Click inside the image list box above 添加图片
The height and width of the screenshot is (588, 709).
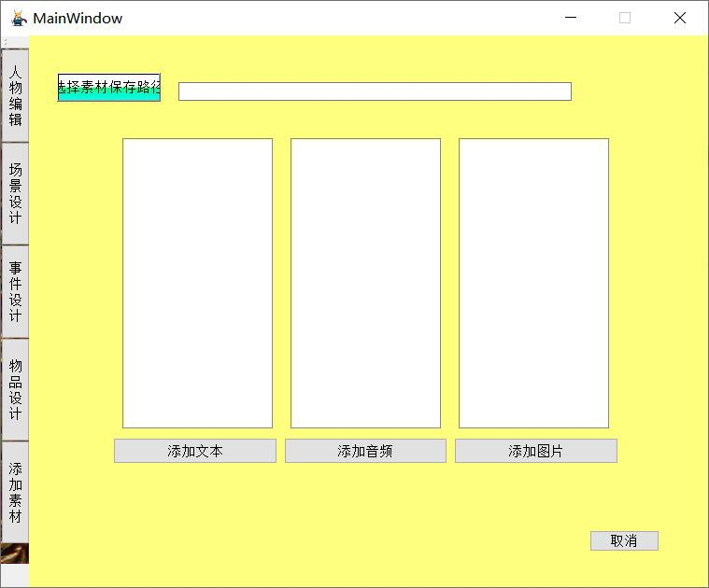534,283
